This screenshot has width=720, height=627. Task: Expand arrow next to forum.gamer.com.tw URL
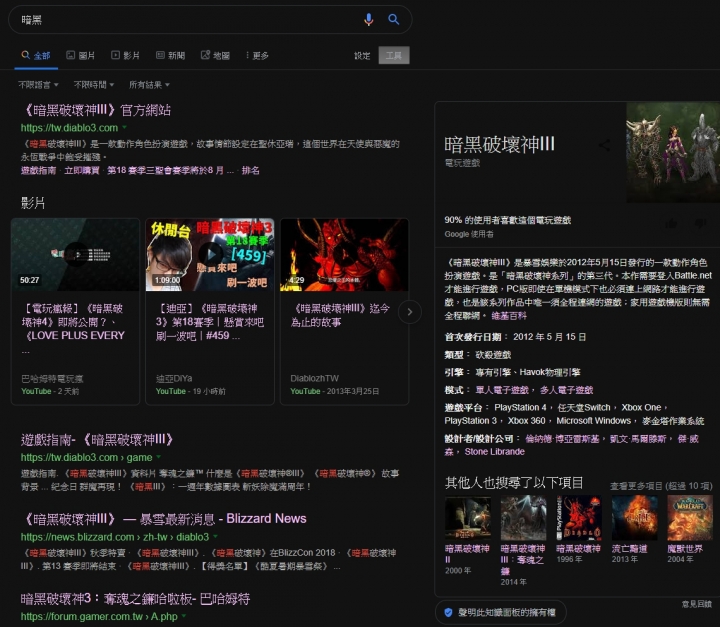coord(184,616)
